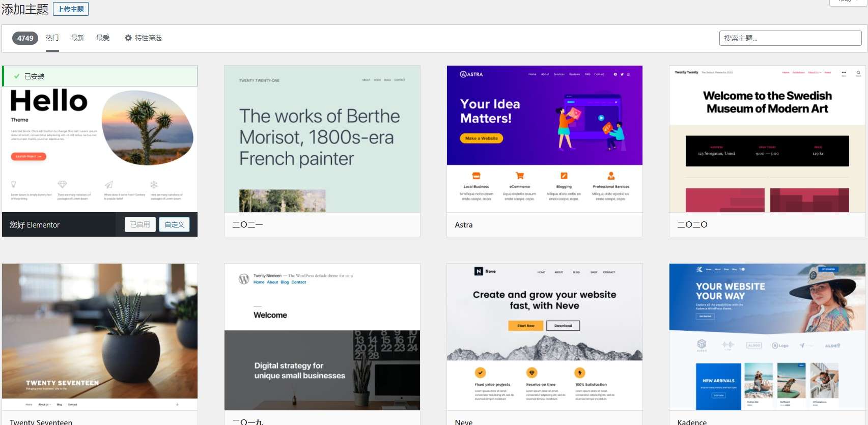The image size is (868, 425).
Task: Switch to the 最新 latest tab
Action: pyautogui.click(x=77, y=38)
